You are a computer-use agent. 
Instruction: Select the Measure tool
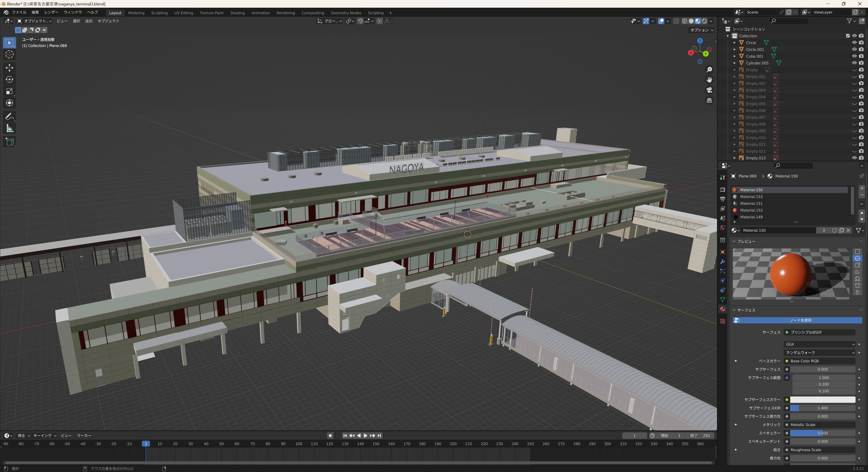click(9, 128)
